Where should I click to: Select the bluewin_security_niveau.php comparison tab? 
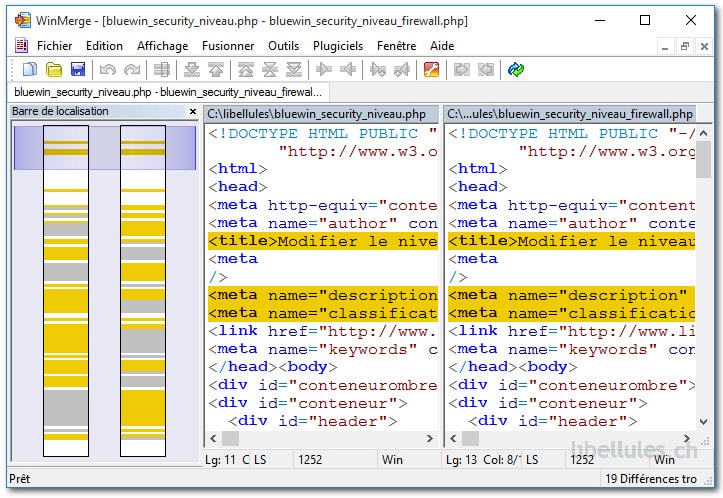[x=168, y=92]
